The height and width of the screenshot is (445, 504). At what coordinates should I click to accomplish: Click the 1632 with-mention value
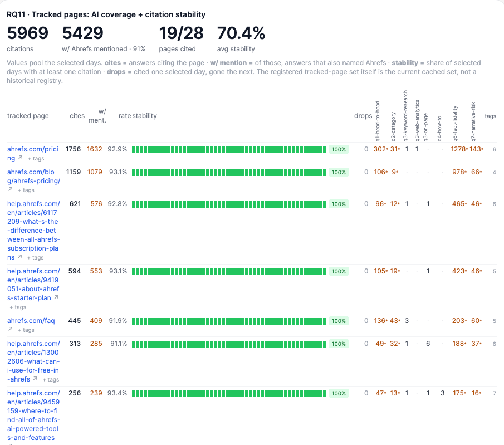(95, 149)
